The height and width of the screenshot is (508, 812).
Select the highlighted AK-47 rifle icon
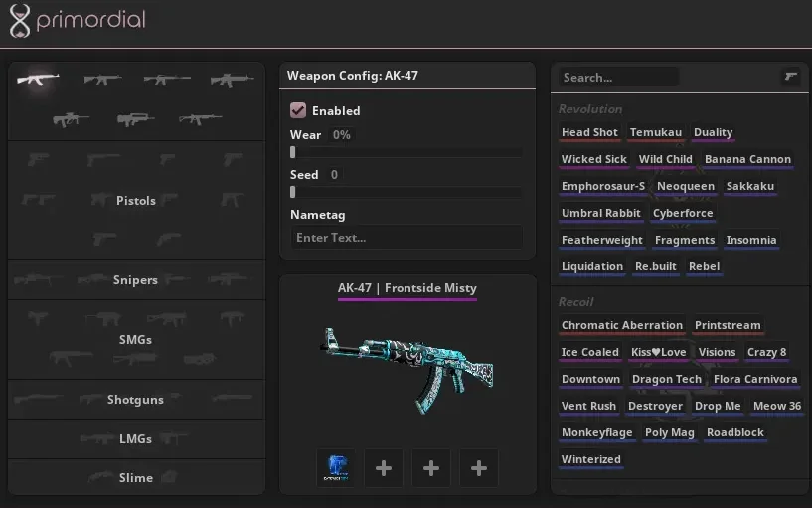coord(38,80)
